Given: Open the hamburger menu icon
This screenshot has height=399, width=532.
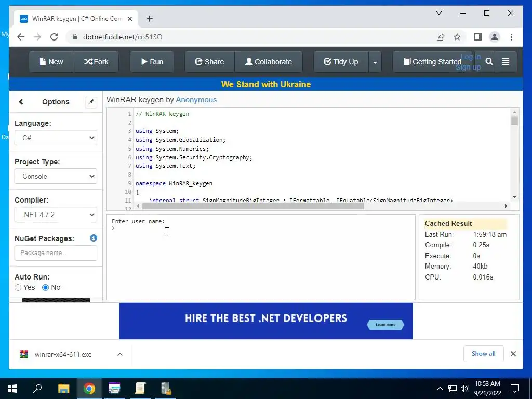Looking at the screenshot, I should [506, 62].
